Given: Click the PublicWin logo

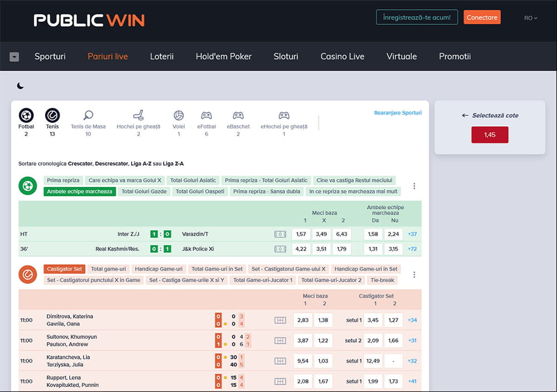Looking at the screenshot, I should (x=89, y=20).
